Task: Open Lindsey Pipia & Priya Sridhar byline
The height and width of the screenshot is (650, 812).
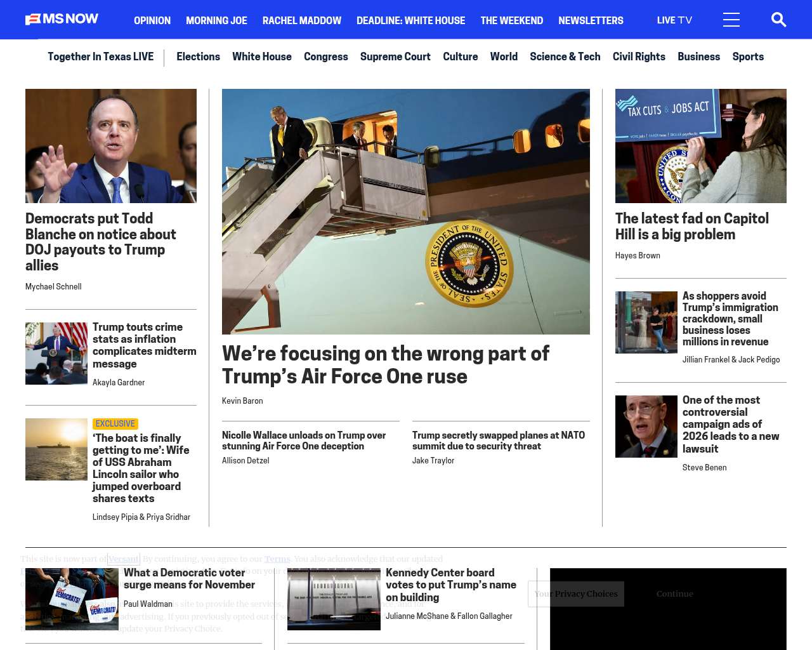Action: 141,517
